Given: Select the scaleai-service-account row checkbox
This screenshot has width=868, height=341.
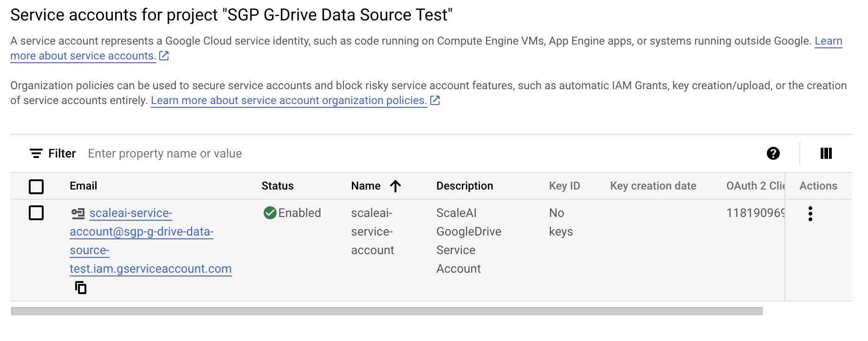Looking at the screenshot, I should 36,213.
